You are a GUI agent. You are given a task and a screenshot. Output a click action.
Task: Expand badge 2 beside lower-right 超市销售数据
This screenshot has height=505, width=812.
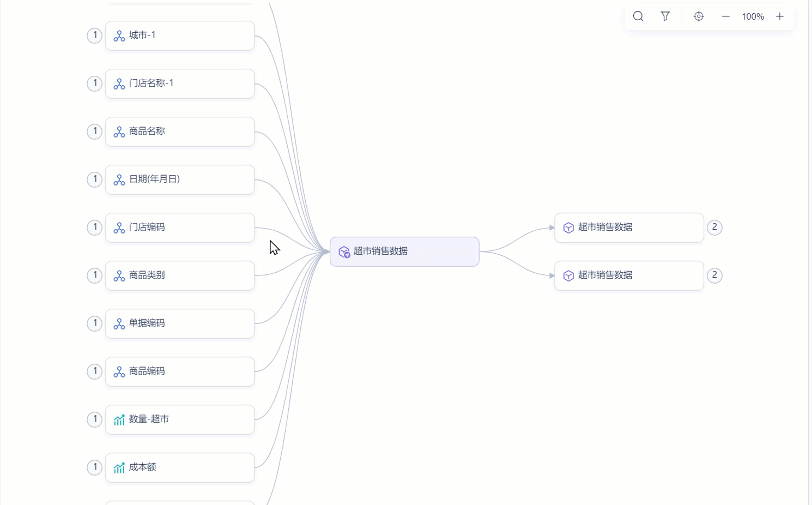pos(714,275)
